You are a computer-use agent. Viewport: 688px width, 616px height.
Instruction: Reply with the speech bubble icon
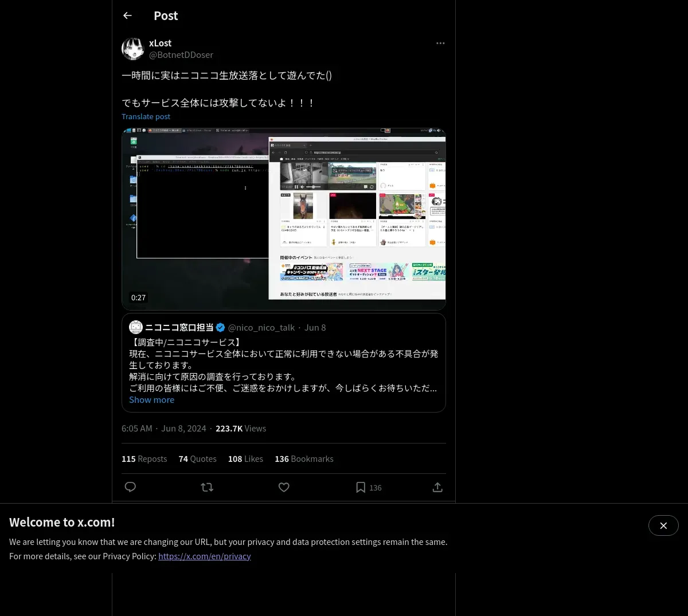tap(130, 487)
